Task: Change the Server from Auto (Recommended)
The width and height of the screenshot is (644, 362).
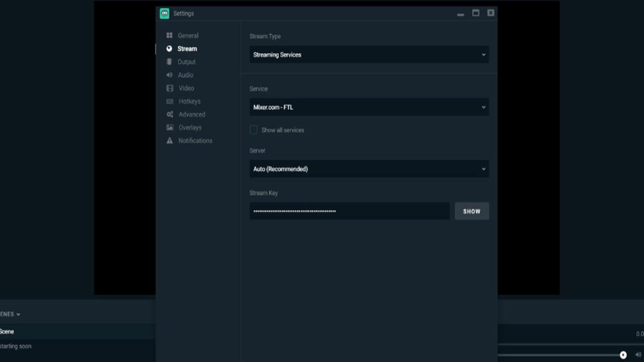Action: click(x=369, y=168)
